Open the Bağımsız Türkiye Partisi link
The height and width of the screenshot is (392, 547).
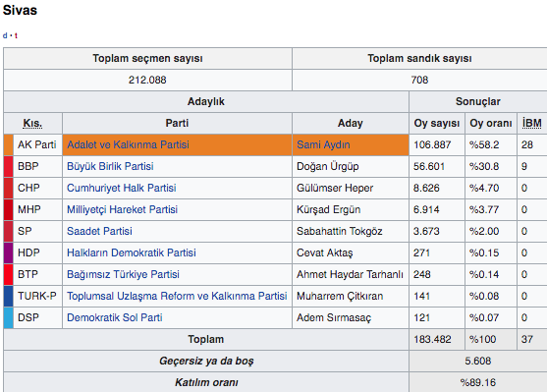[x=123, y=275]
